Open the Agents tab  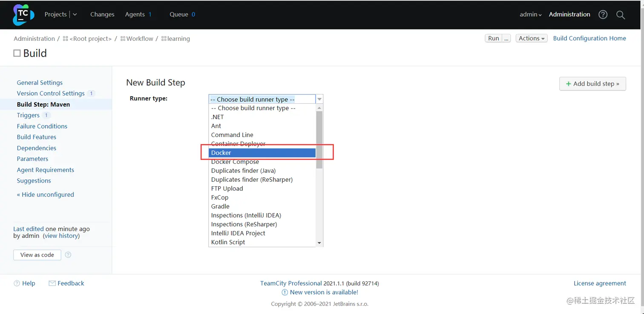tap(135, 14)
